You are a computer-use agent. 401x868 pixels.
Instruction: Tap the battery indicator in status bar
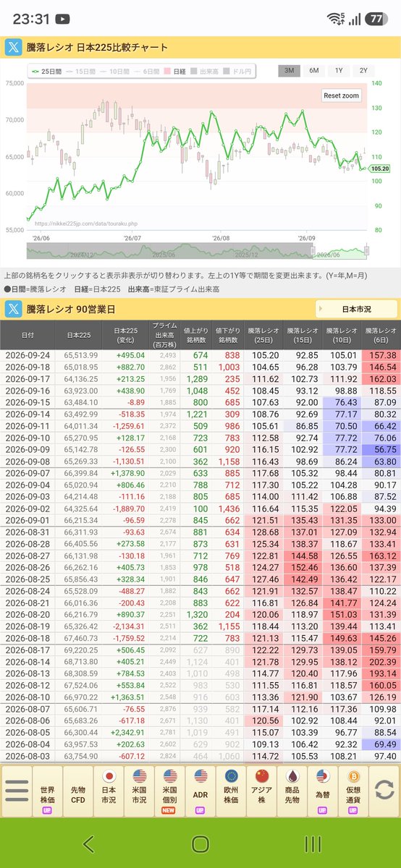376,19
